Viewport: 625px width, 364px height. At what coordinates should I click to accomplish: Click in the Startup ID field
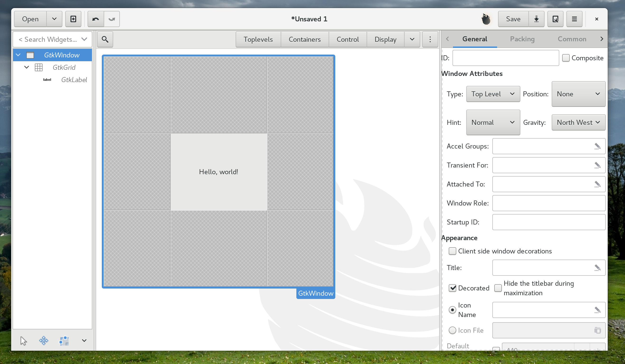coord(549,222)
